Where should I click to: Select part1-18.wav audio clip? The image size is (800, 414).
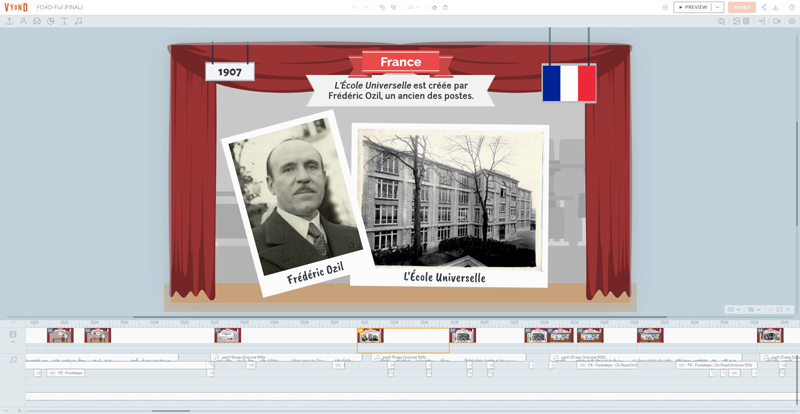point(286,357)
